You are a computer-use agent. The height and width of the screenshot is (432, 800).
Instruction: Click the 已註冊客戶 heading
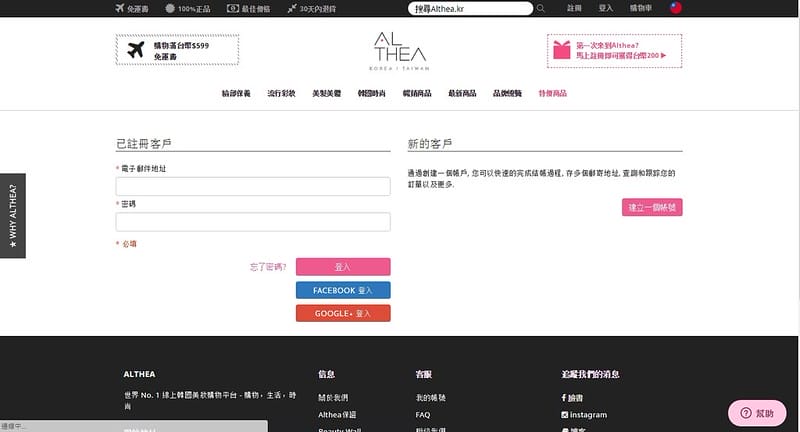point(143,144)
